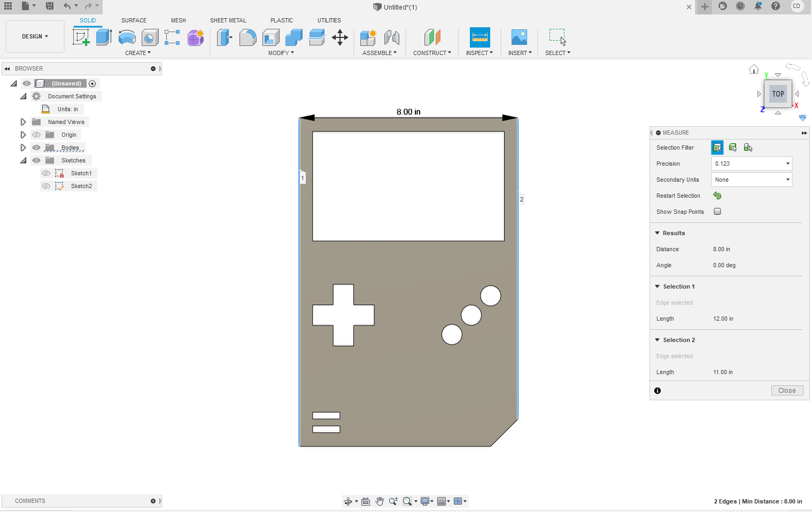Click Restart Selection green arrow icon
The height and width of the screenshot is (512, 812).
[x=717, y=196]
